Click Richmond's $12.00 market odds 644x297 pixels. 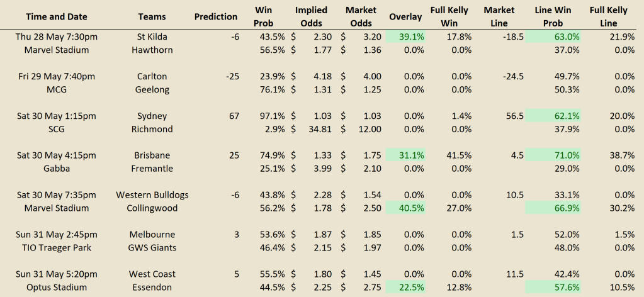(x=361, y=129)
